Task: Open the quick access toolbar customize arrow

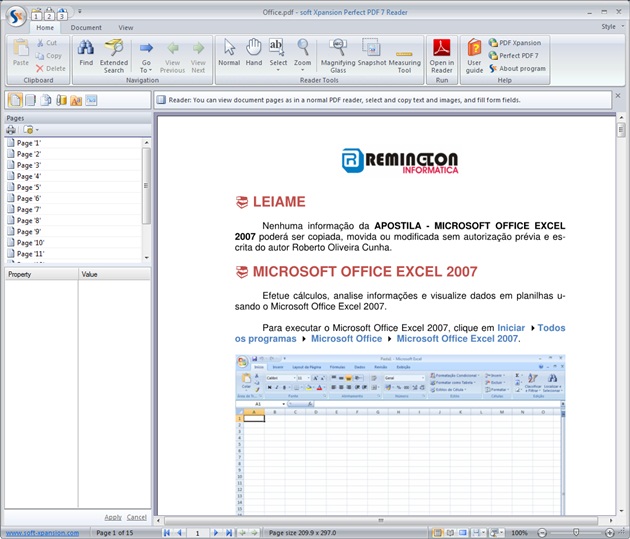Action: coord(80,11)
